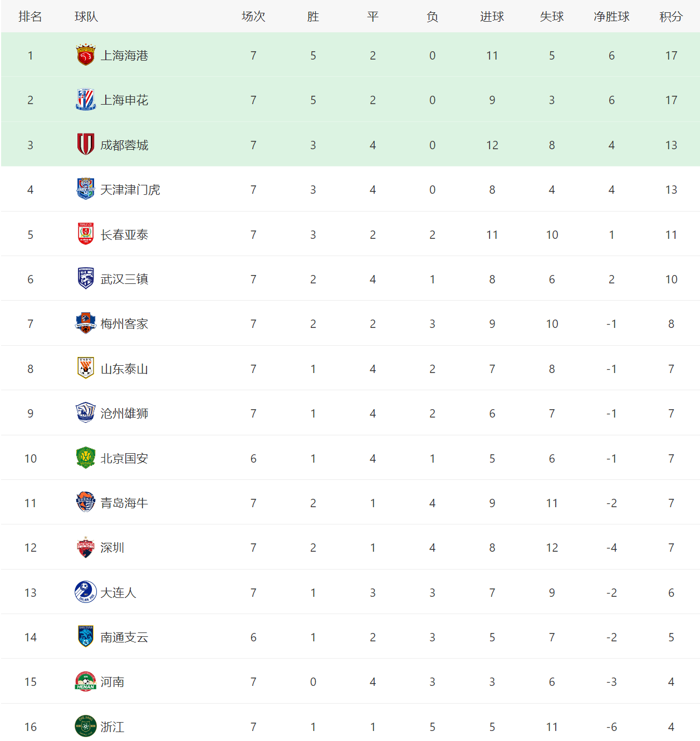Open the 长春亚泰 team logo
Screen dimensions: 700x741
point(86,234)
